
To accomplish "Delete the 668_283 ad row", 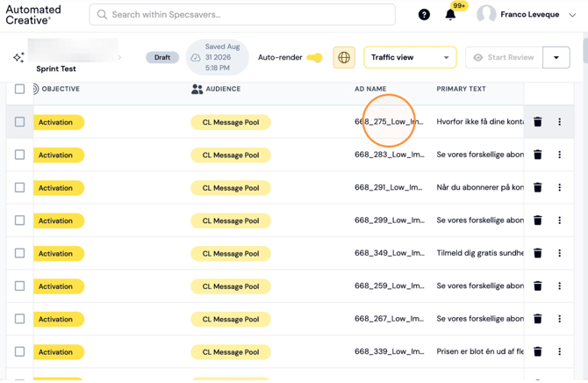I will [x=537, y=155].
